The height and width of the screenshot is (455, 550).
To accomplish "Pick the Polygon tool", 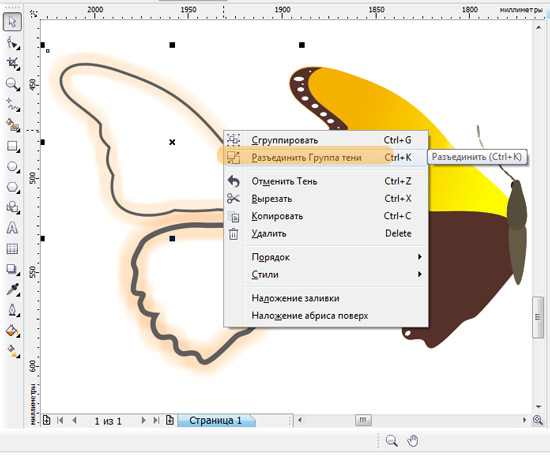I will pos(12,187).
